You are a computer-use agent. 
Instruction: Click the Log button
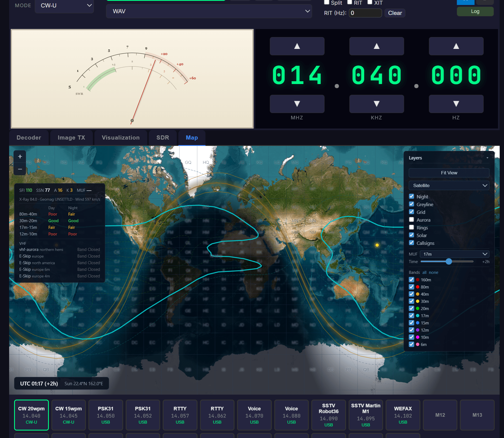475,11
